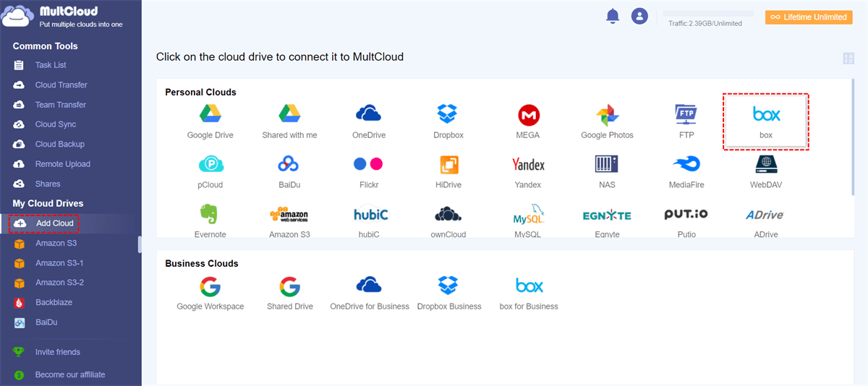Image resolution: width=868 pixels, height=386 pixels.
Task: Connect a WebDAV drive
Action: tap(766, 164)
